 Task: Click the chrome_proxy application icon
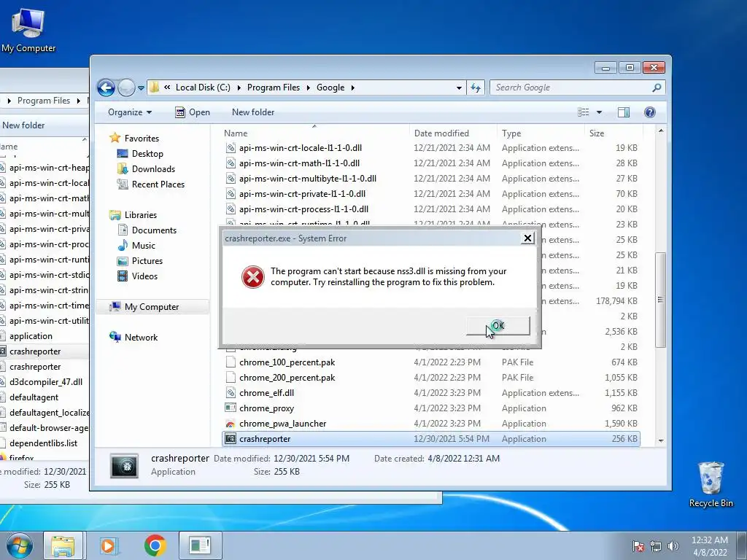point(231,408)
